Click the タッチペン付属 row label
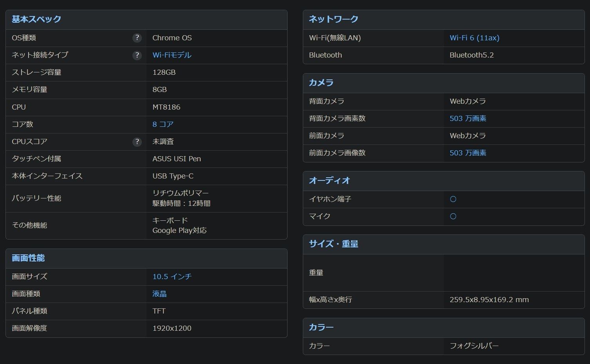590x364 pixels. click(x=36, y=159)
